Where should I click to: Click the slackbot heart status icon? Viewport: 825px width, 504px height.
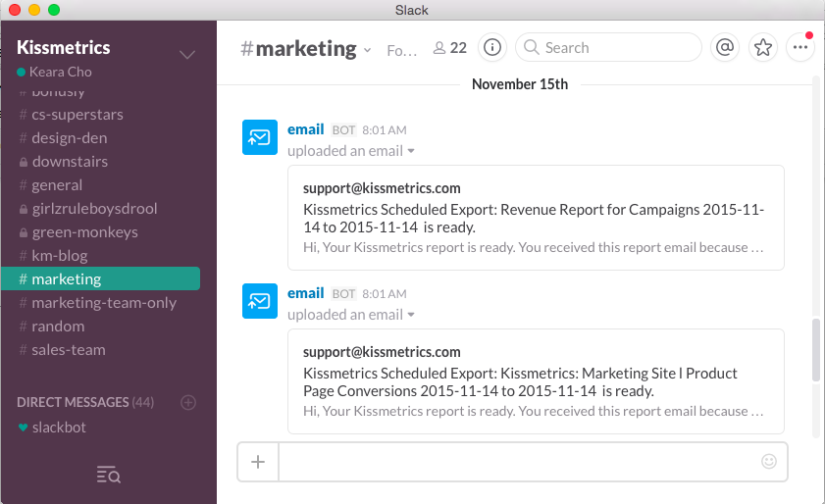23,428
